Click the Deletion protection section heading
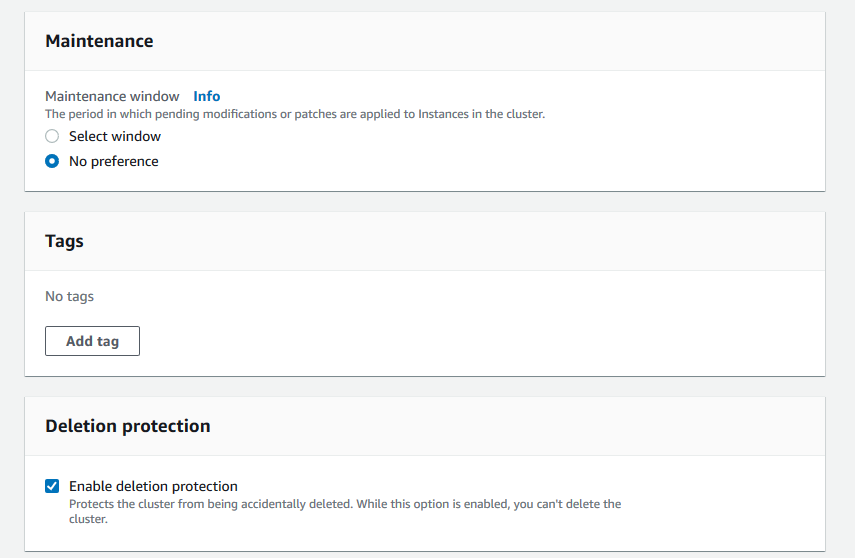Viewport: 855px width, 558px height. (x=127, y=426)
